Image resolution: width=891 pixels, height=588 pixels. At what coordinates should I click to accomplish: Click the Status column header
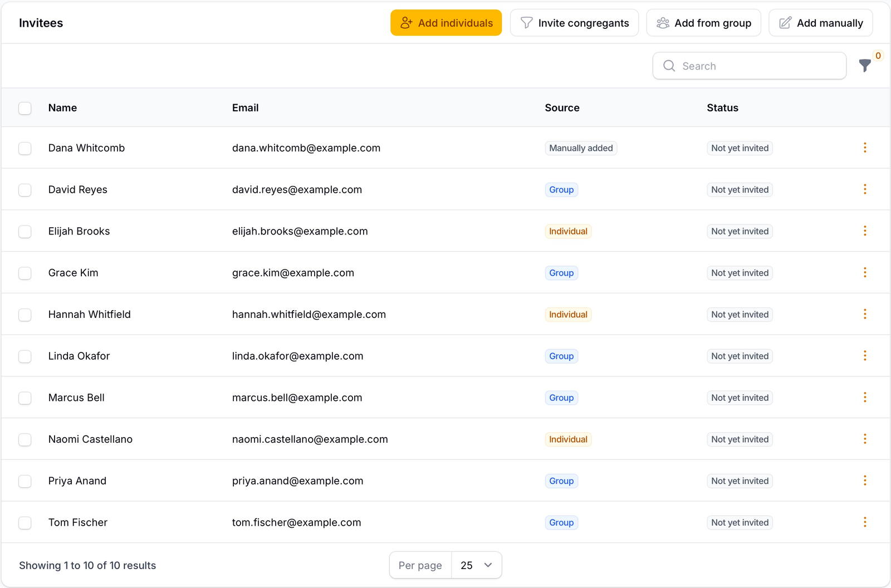tap(722, 108)
